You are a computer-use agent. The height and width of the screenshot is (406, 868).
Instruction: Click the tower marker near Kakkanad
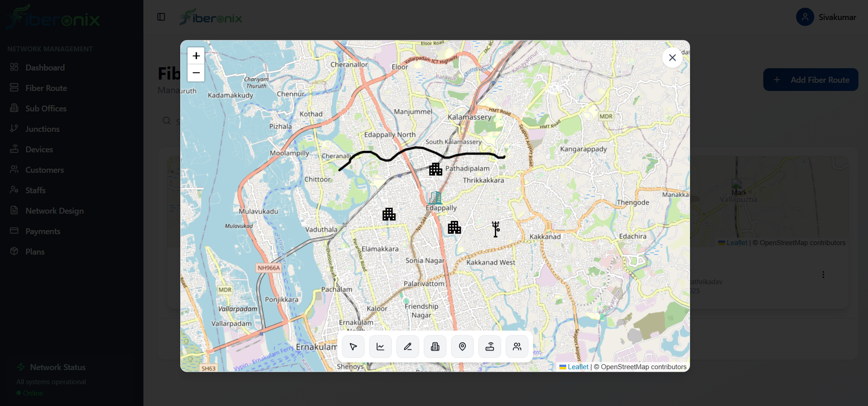pyautogui.click(x=496, y=229)
